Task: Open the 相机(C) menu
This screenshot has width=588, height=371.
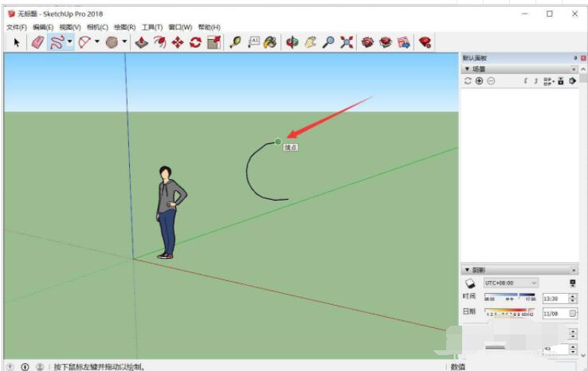Action: 97,27
